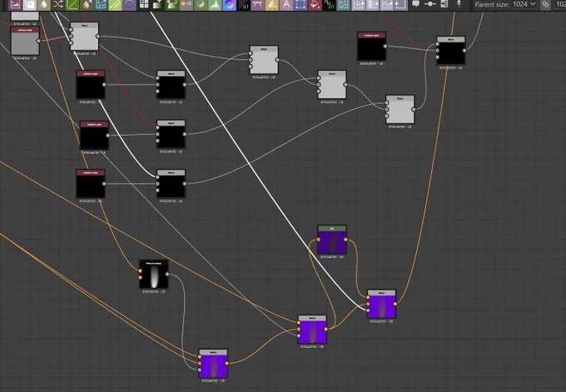The height and width of the screenshot is (392, 566).
Task: Add a Blur node from toolbar
Action: tap(43, 4)
